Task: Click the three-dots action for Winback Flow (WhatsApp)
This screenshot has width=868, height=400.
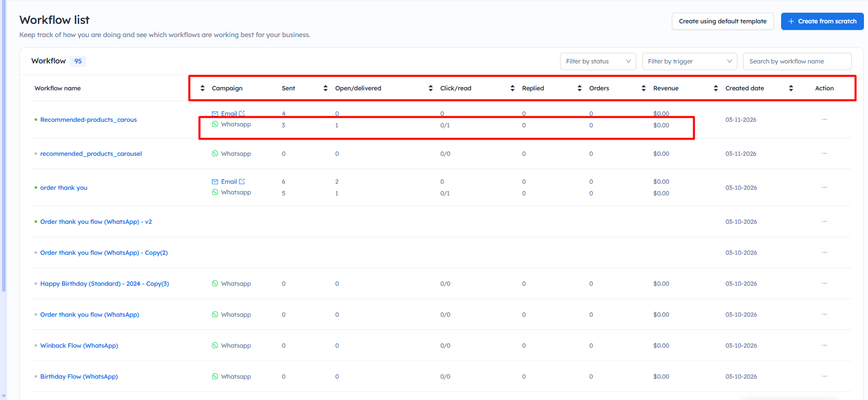Action: click(x=824, y=345)
